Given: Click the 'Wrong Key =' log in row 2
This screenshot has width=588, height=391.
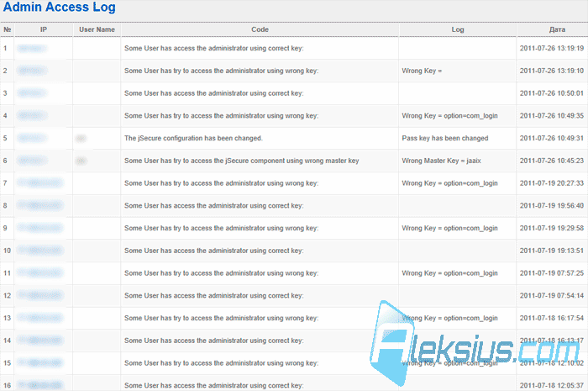Looking at the screenshot, I should 422,71.
